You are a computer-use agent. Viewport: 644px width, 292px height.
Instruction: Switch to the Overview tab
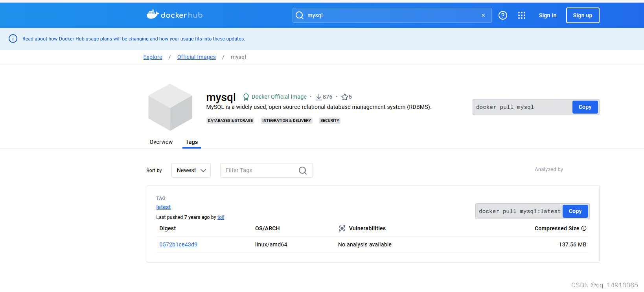coord(161,142)
